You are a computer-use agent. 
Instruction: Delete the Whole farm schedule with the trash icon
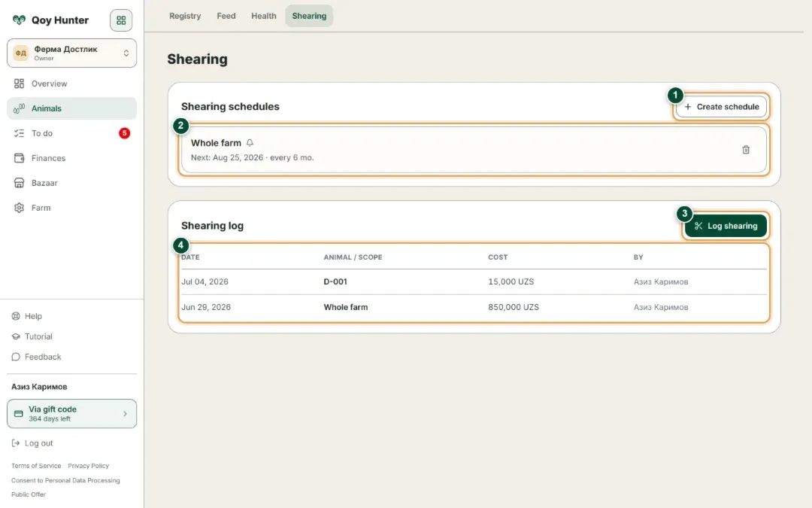click(x=746, y=150)
